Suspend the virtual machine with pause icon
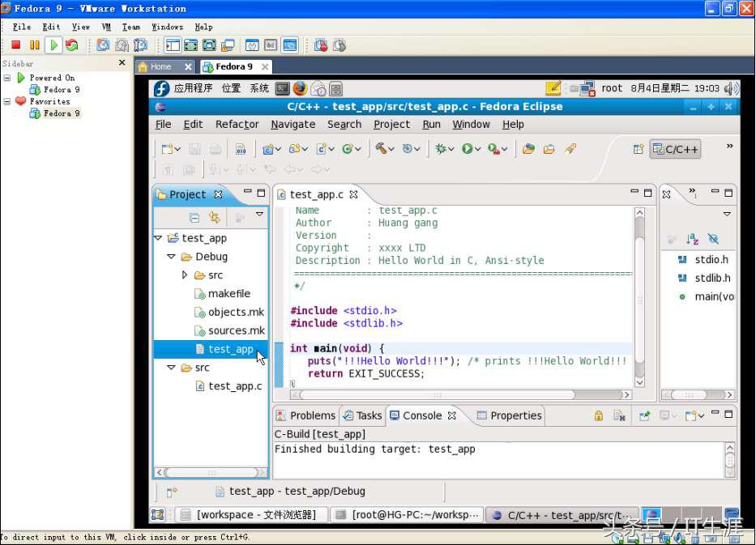 tap(33, 45)
